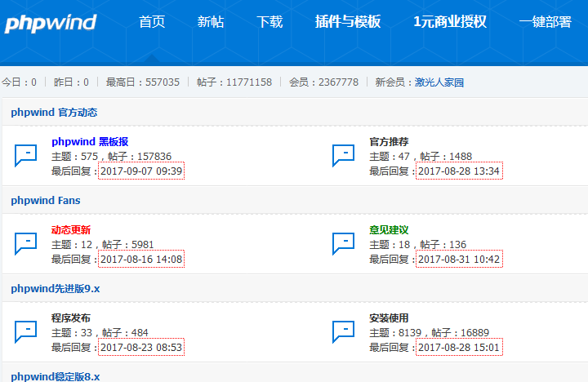Open the 首页 navigation tab
Image resolution: width=588 pixels, height=382 pixels.
[152, 22]
